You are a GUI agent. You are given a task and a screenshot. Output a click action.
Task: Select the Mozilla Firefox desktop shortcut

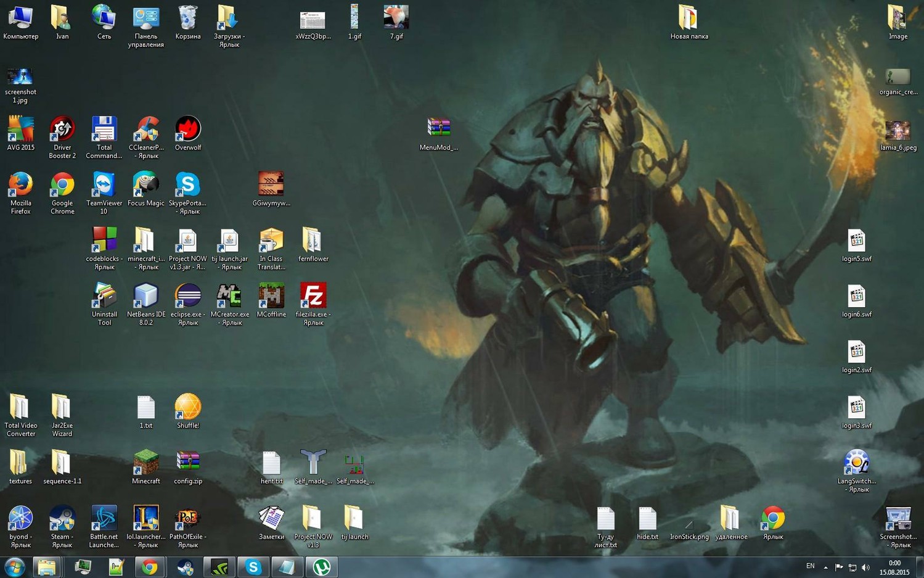click(20, 185)
